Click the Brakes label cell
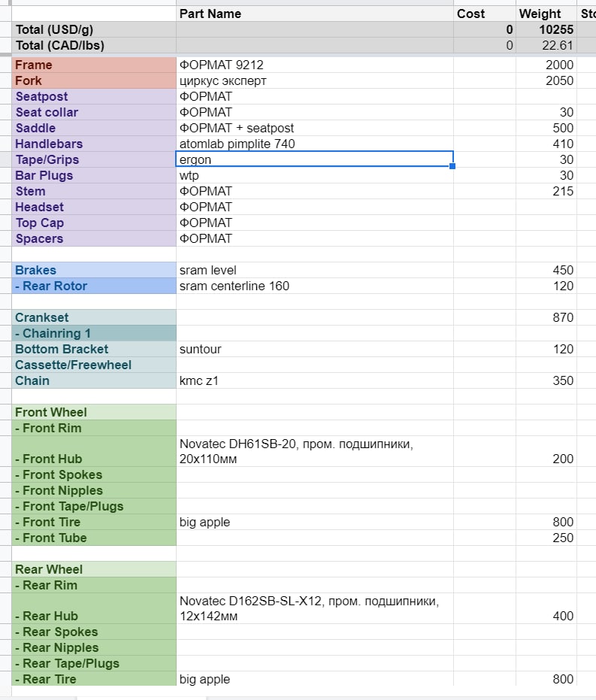 94,270
